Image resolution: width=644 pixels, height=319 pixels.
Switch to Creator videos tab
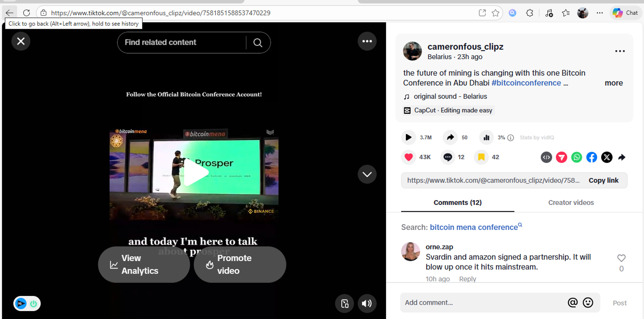point(571,203)
